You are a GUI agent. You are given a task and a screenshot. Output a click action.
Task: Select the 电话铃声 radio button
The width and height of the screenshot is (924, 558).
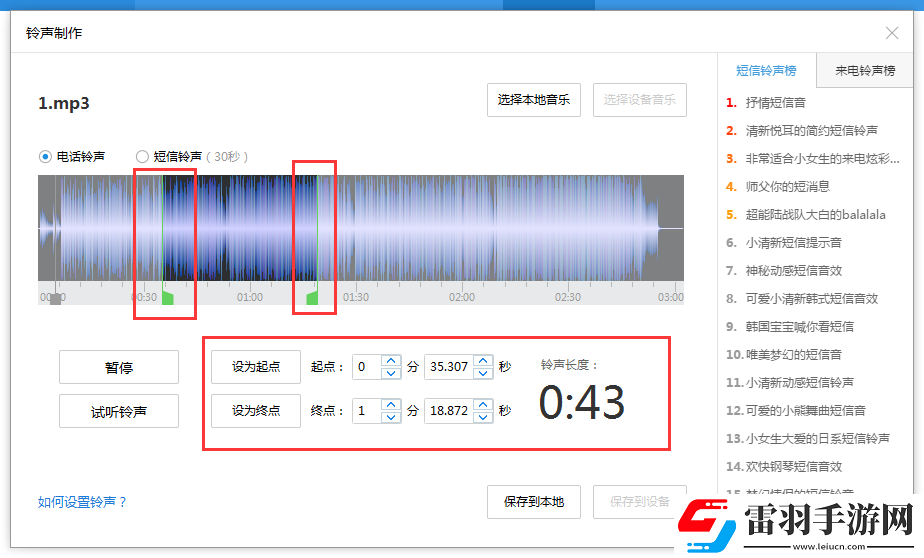[x=45, y=157]
